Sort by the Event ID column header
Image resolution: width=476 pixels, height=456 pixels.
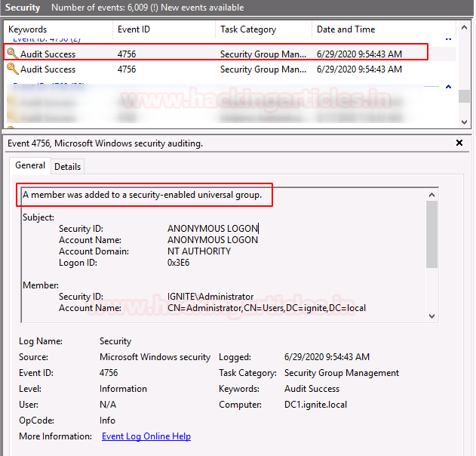(164, 29)
